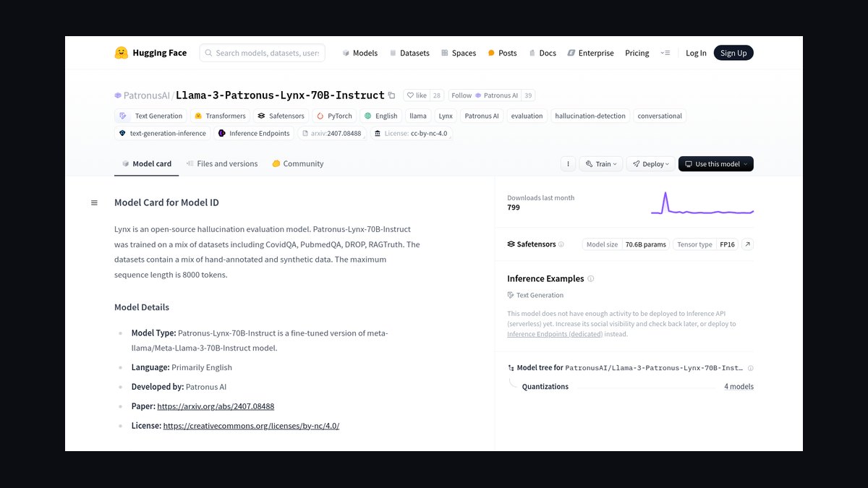
Task: Open Enterprise in the top navigation
Action: tap(591, 53)
